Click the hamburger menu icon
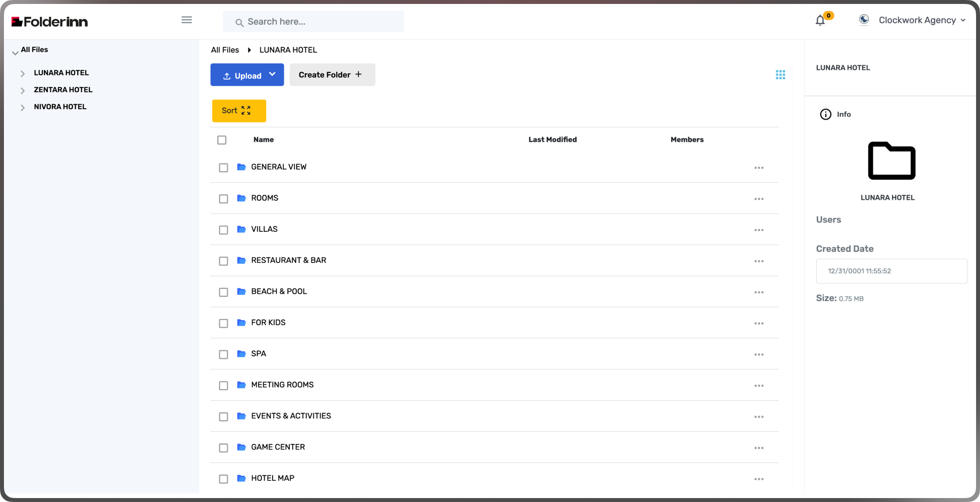Screen dimensions: 980x502 [x=186, y=20]
